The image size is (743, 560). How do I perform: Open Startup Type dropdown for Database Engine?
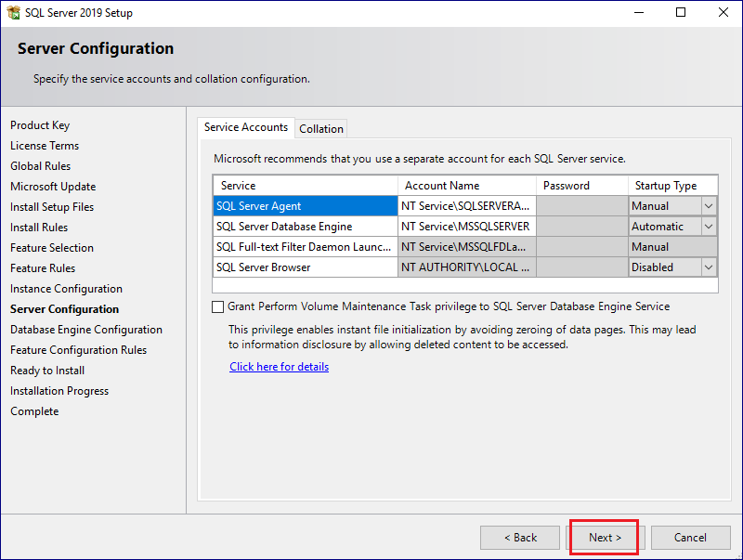coord(709,227)
